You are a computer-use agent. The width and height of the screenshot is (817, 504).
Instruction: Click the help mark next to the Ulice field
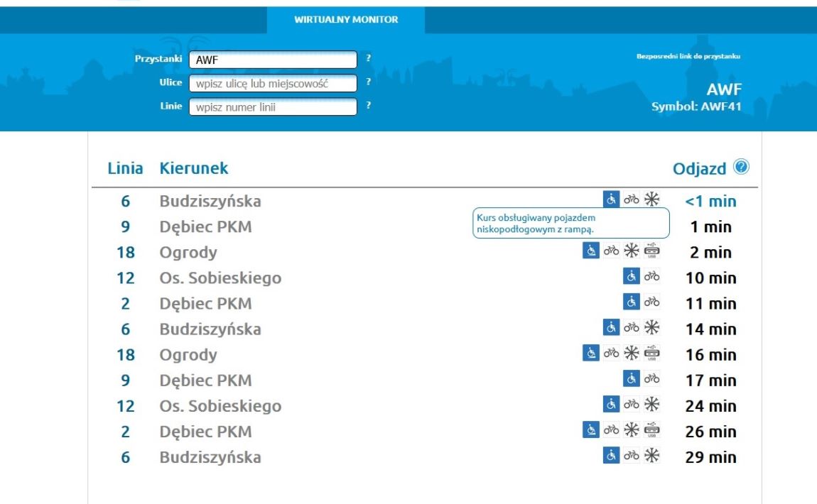(367, 82)
